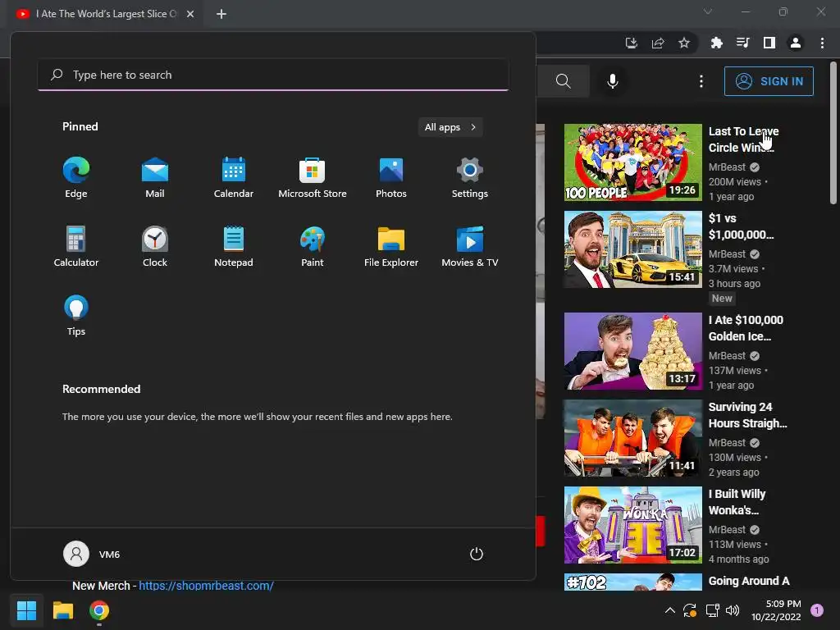The width and height of the screenshot is (840, 630).
Task: Launch the Calculator app
Action: coord(76,246)
